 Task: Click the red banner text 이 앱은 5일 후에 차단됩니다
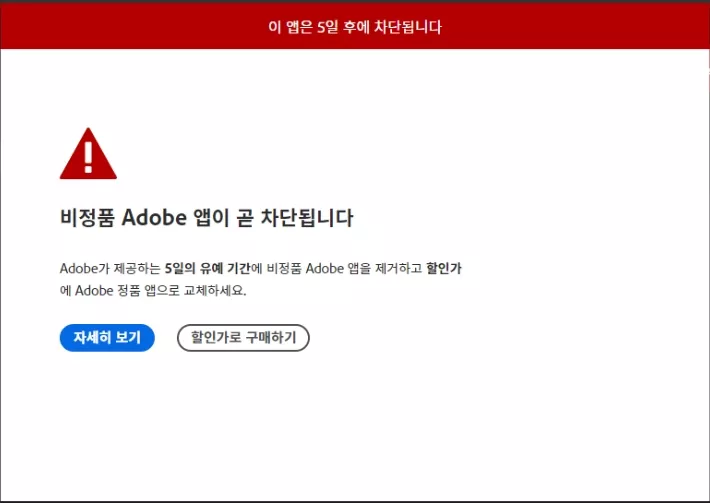pos(355,27)
